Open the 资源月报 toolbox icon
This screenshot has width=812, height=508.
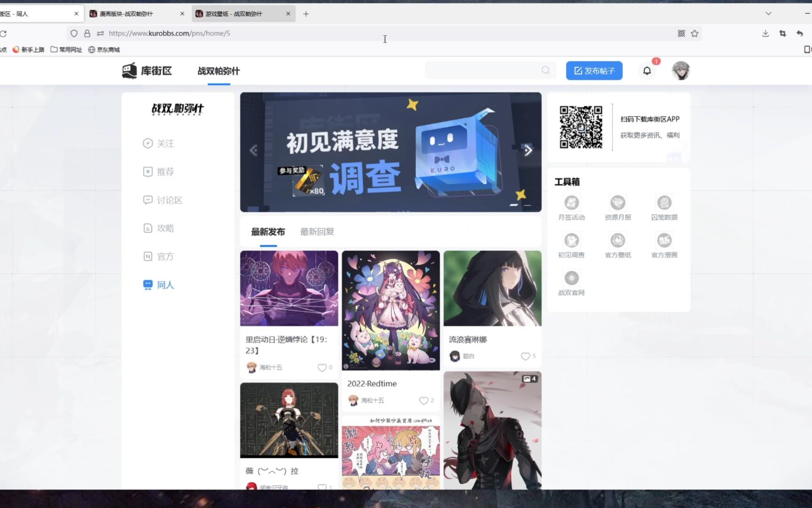click(x=617, y=203)
